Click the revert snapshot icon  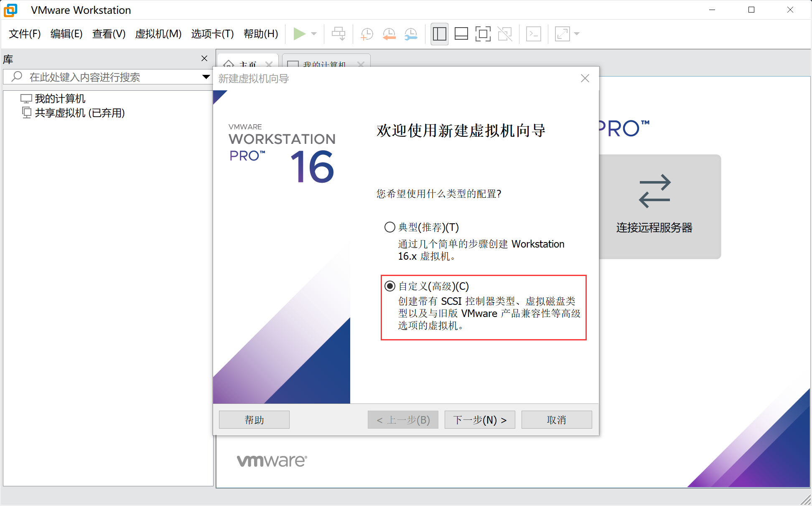[x=389, y=34]
